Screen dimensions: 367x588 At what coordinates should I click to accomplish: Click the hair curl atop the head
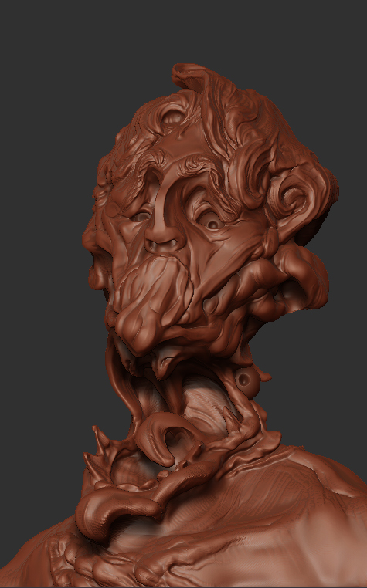(x=192, y=77)
